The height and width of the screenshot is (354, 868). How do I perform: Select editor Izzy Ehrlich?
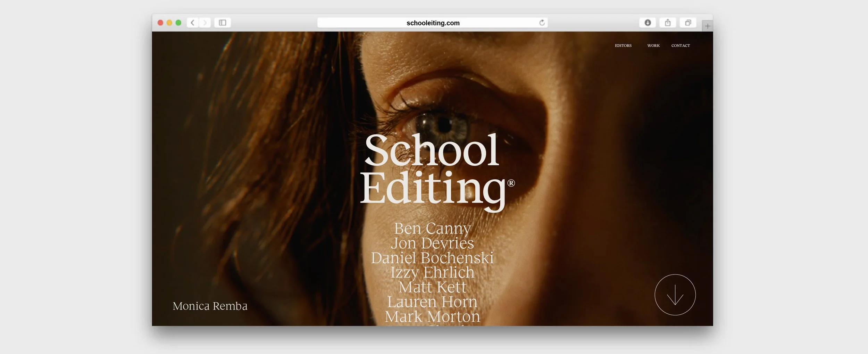click(x=432, y=272)
